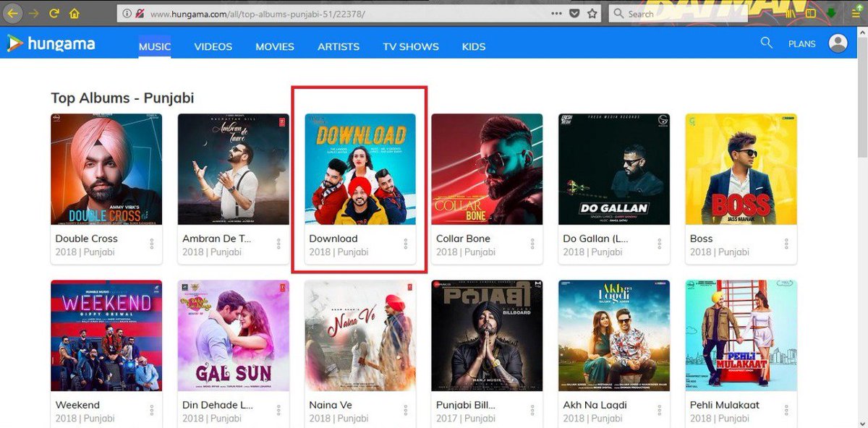Viewport: 868px width, 428px height.
Task: Click the Pehli Mulakaat album title
Action: tap(725, 405)
